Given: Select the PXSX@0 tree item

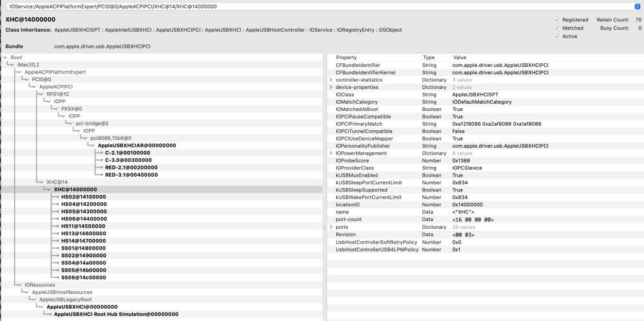Looking at the screenshot, I should coord(71,109).
